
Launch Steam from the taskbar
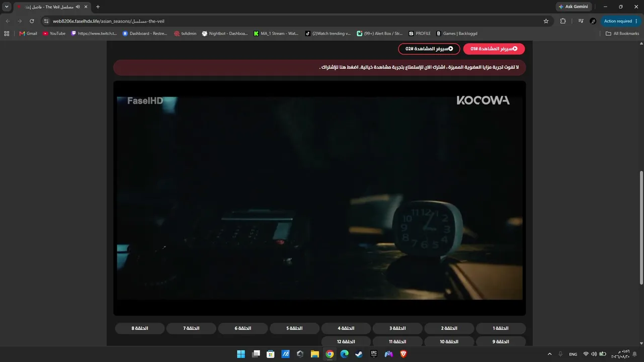click(x=359, y=354)
